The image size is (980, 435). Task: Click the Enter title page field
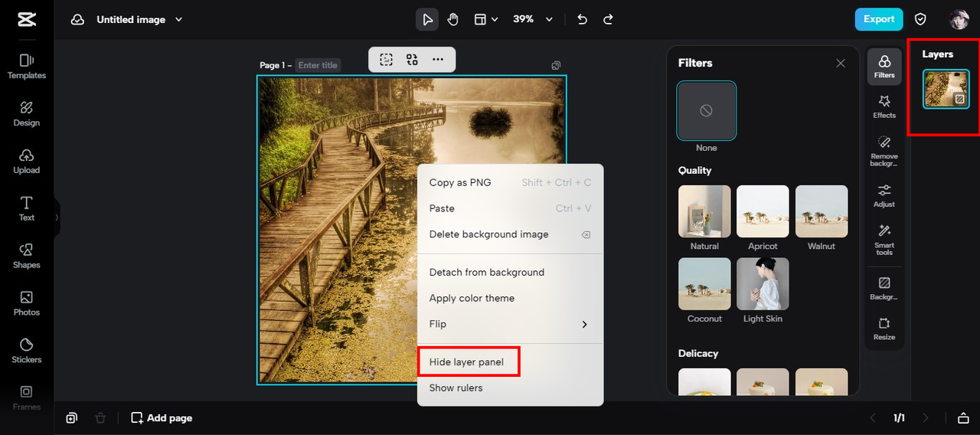[x=318, y=65]
